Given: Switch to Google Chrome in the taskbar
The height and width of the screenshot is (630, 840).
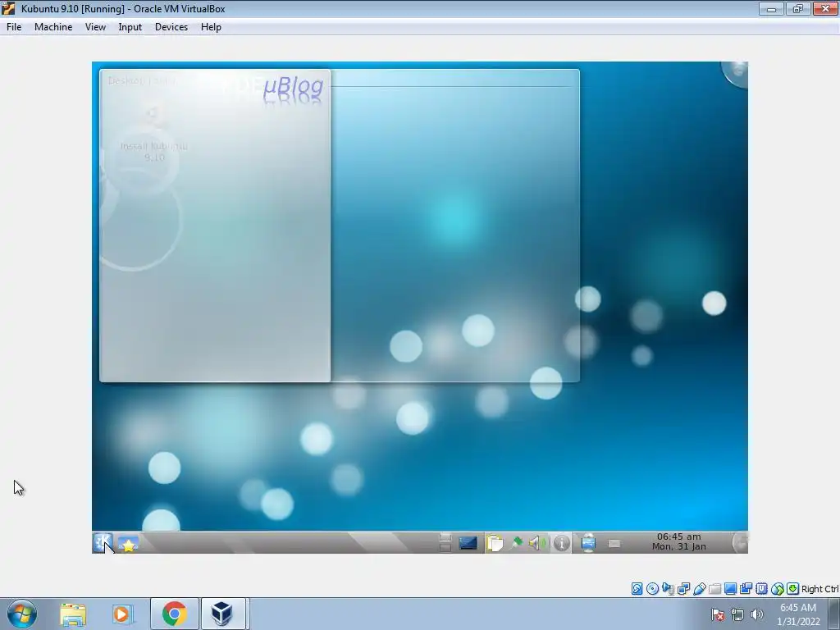Looking at the screenshot, I should pyautogui.click(x=174, y=614).
